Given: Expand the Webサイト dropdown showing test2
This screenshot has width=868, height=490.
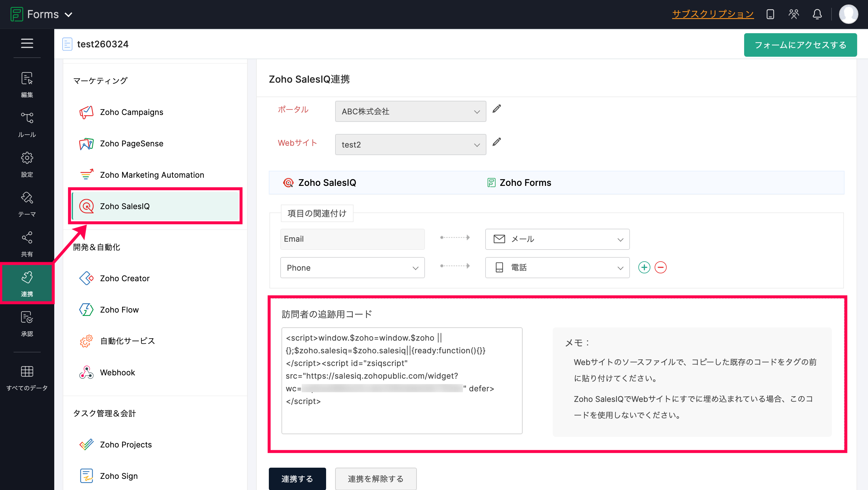Looking at the screenshot, I should pyautogui.click(x=410, y=144).
